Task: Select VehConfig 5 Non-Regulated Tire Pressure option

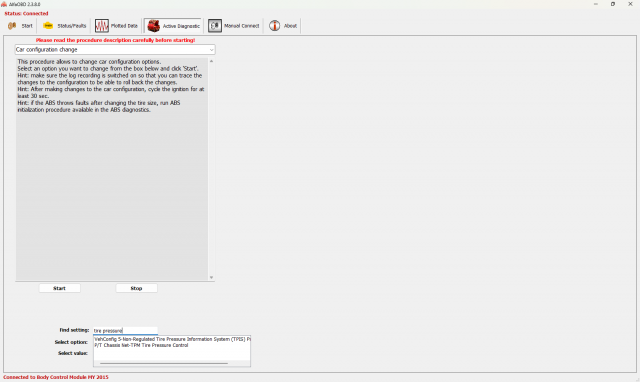Action: tap(172, 339)
